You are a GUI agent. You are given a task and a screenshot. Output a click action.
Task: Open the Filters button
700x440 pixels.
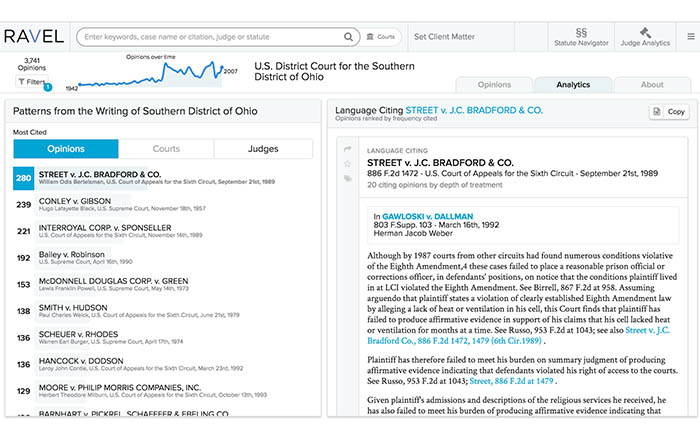[x=32, y=82]
